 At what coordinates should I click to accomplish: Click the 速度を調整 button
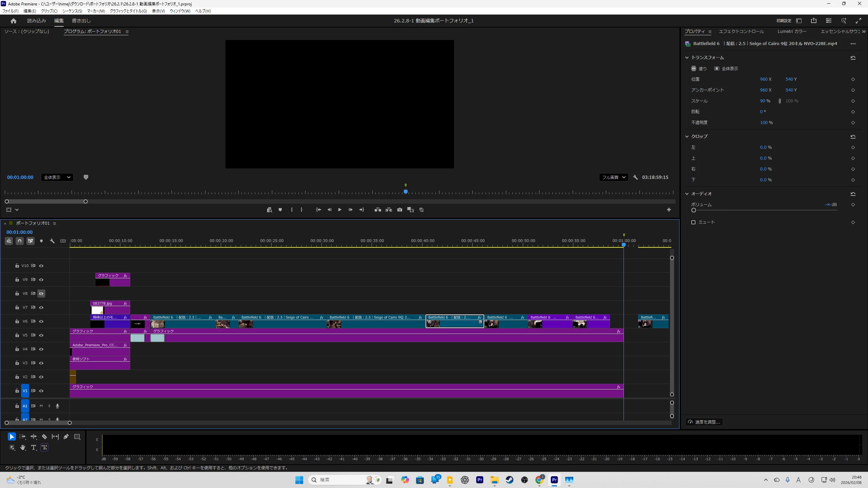click(704, 422)
